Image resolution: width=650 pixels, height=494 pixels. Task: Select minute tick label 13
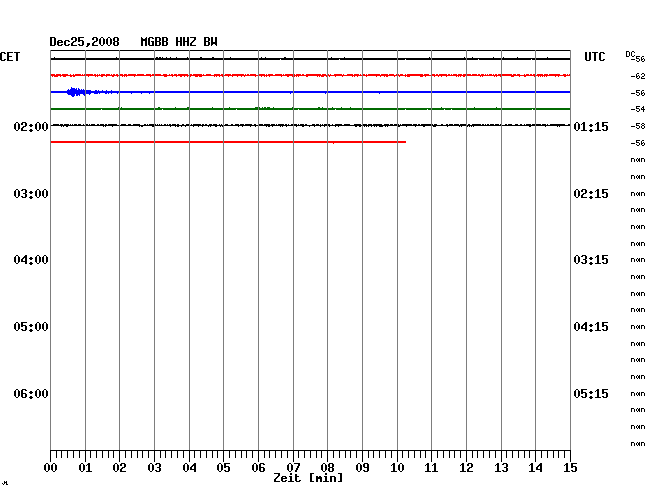pyautogui.click(x=501, y=467)
